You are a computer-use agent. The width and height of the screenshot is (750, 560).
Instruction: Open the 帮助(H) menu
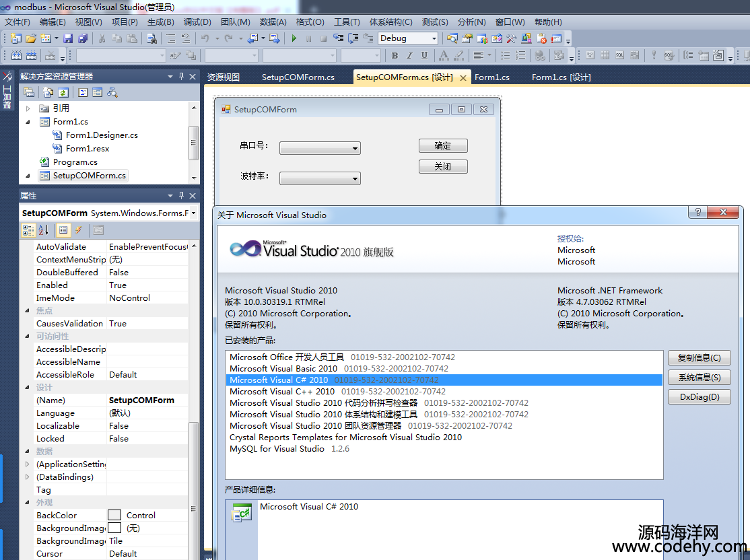pyautogui.click(x=548, y=22)
